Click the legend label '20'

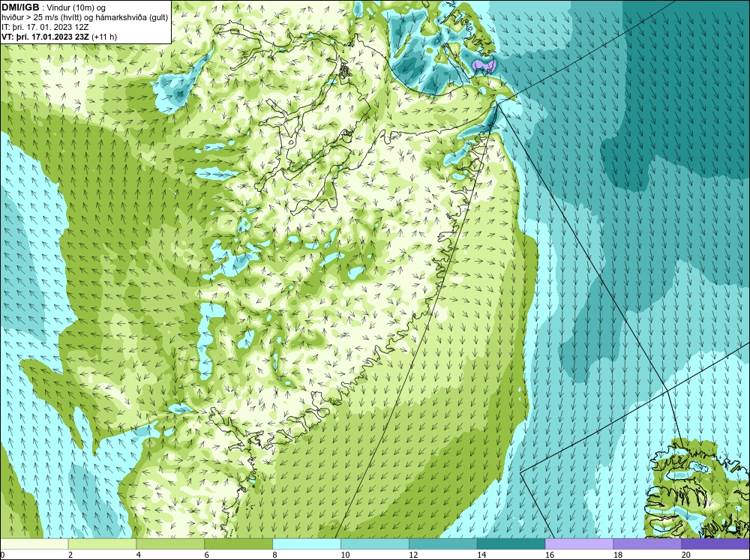(686, 555)
